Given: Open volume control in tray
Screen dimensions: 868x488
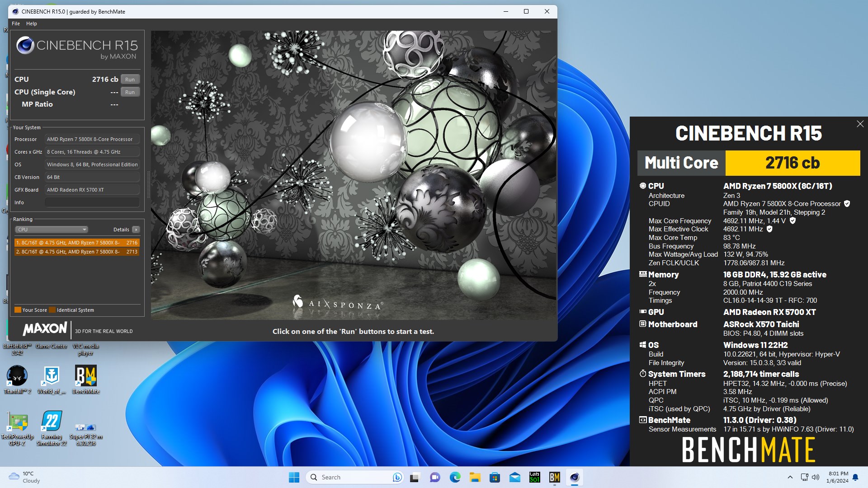Looking at the screenshot, I should (816, 477).
